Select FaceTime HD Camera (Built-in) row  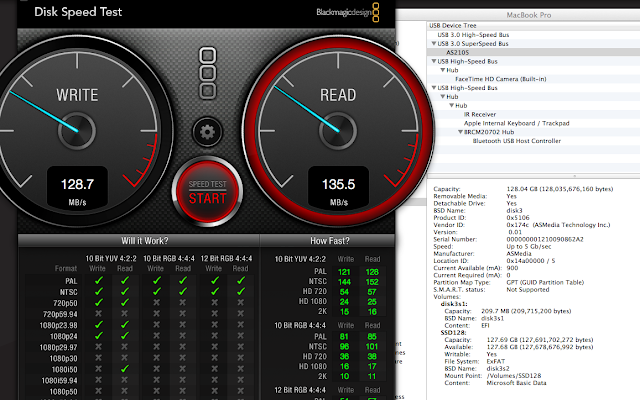coord(533,79)
